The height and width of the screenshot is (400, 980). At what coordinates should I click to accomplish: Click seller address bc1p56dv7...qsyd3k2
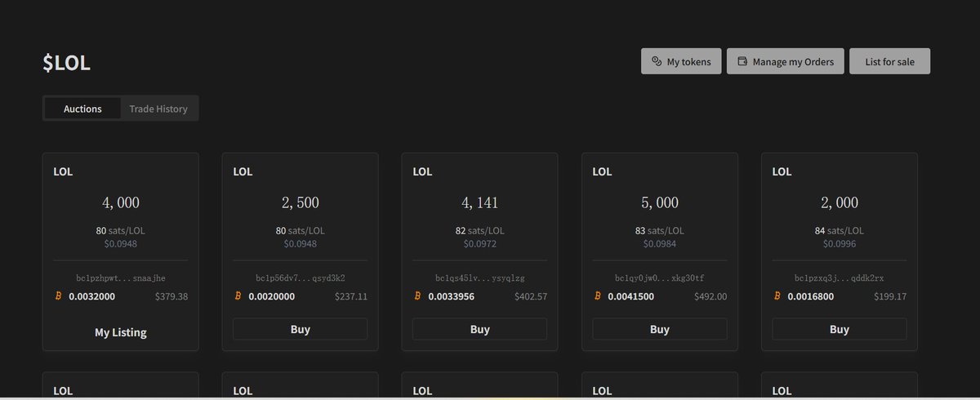pos(301,278)
